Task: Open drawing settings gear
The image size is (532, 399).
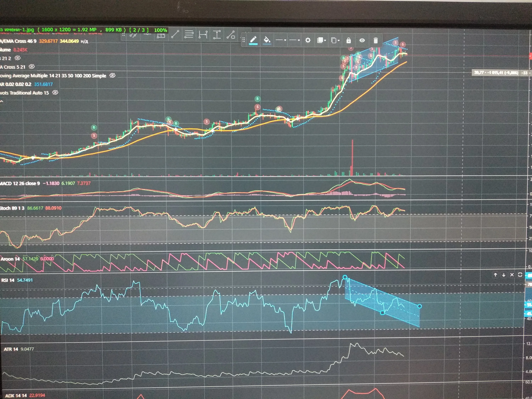Action: pos(308,40)
